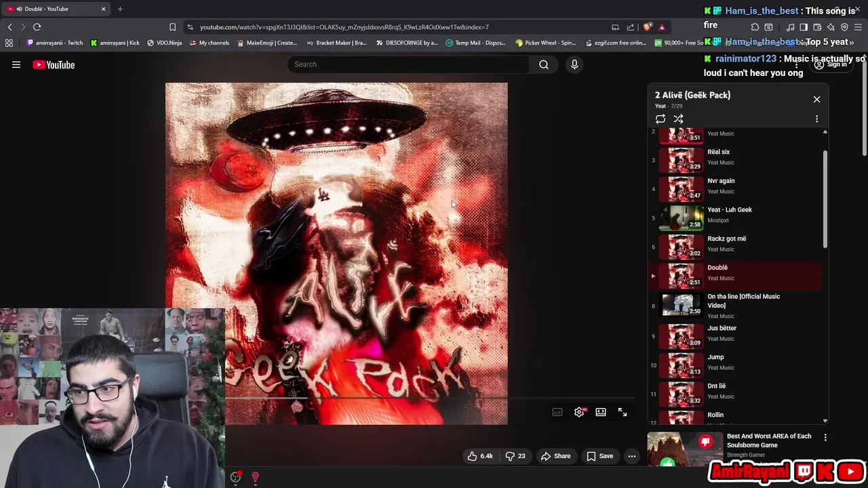Dislike the video with 23 dislikes
868x488 pixels.
[x=516, y=456]
